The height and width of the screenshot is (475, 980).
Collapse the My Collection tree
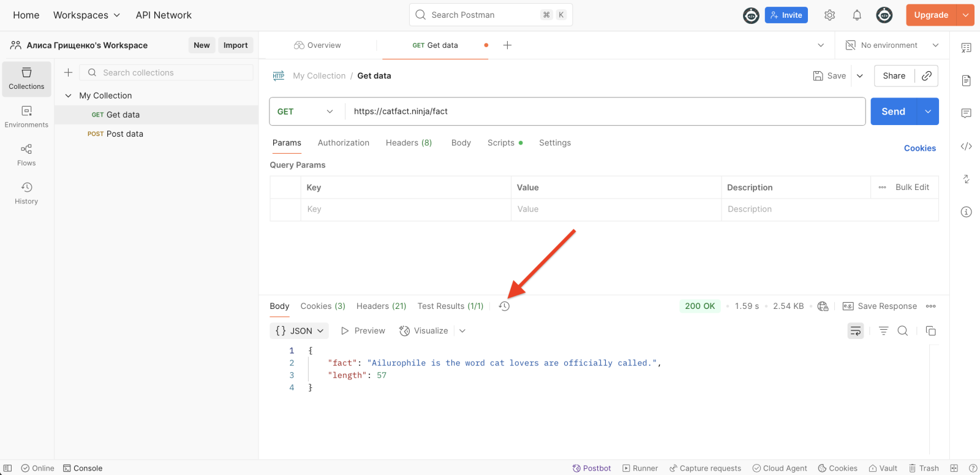coord(69,96)
